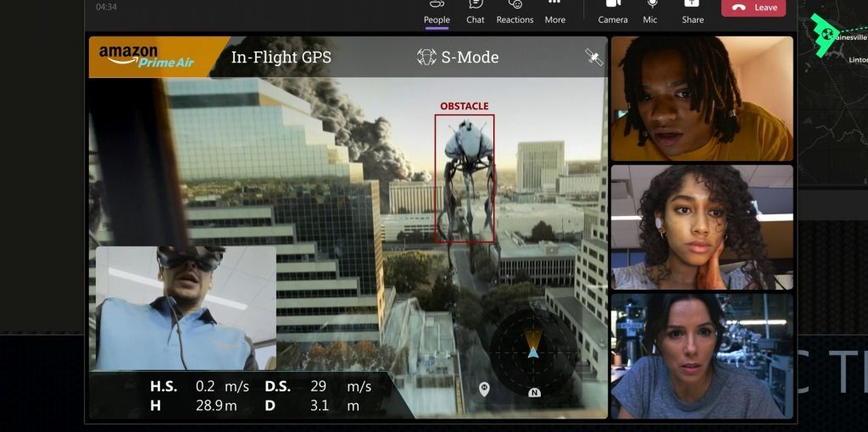Click the meeting timer '04:34'
868x432 pixels.
click(x=106, y=7)
